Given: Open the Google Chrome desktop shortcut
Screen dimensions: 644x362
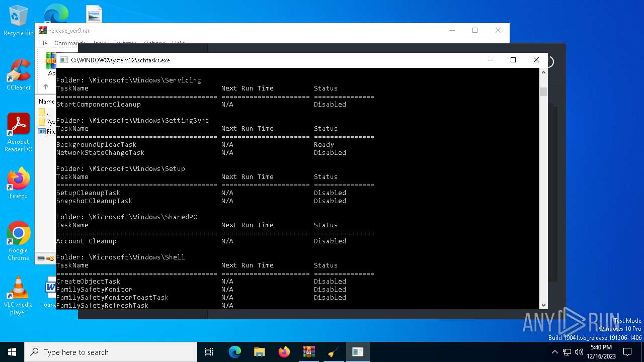Looking at the screenshot, I should tap(18, 241).
